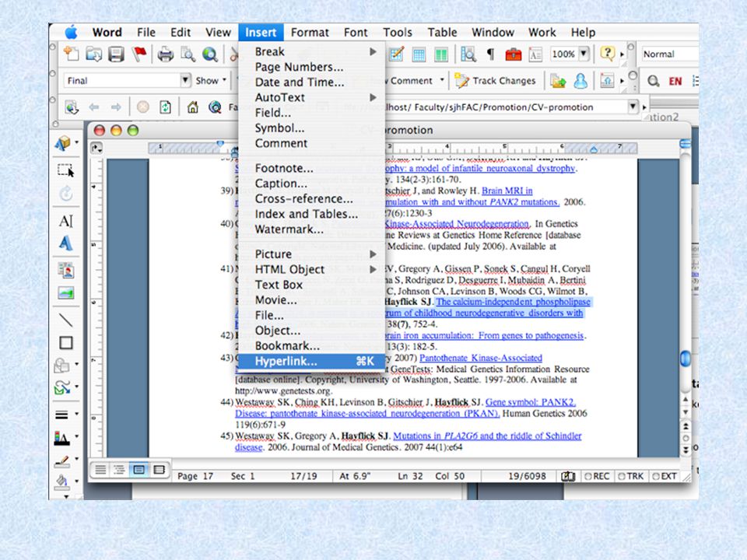Click the New Blank Document toolbar icon

72,54
